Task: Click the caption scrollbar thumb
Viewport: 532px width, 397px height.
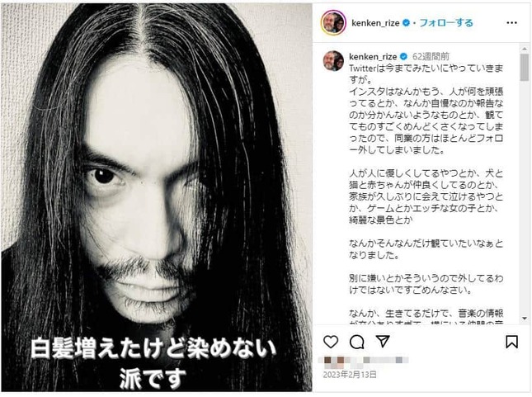Action: point(525,67)
